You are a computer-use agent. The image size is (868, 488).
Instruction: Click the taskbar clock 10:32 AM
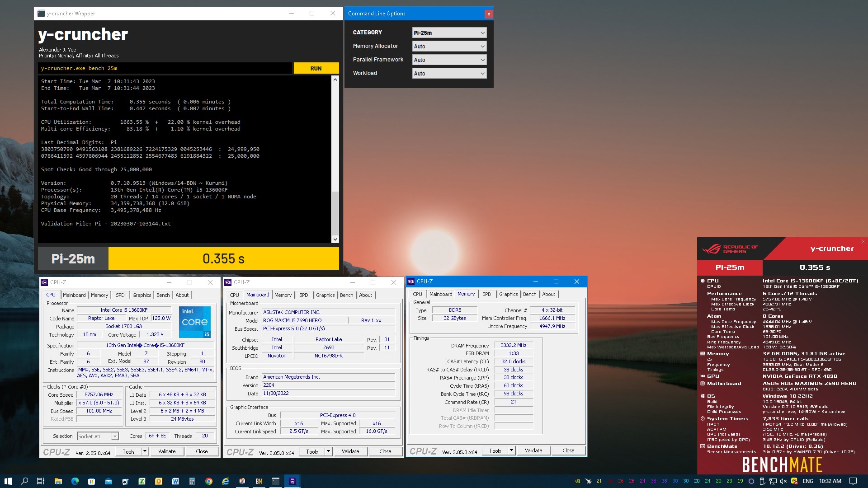point(830,481)
